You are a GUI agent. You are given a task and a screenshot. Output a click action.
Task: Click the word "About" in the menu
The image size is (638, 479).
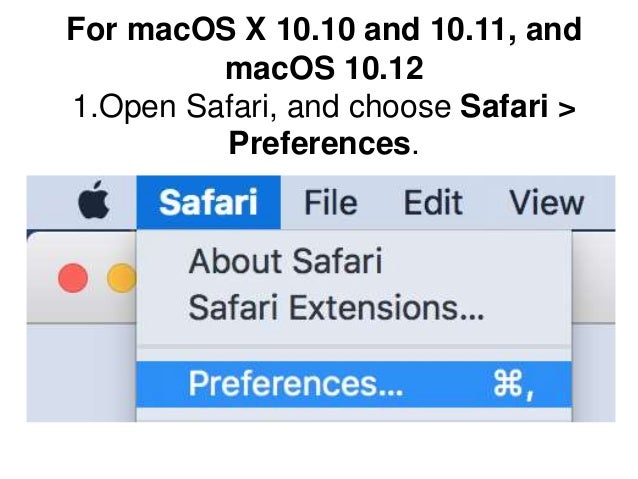click(232, 262)
